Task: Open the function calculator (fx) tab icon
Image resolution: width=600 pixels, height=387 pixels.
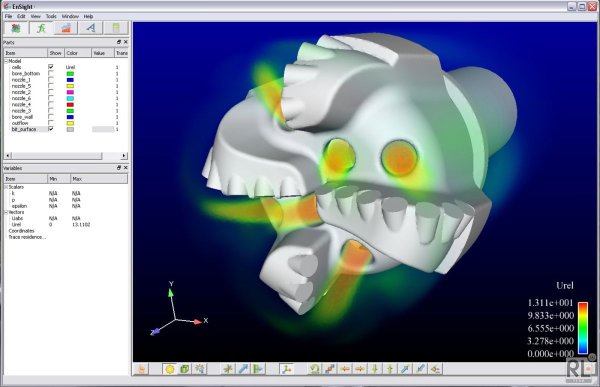Action: (x=41, y=28)
